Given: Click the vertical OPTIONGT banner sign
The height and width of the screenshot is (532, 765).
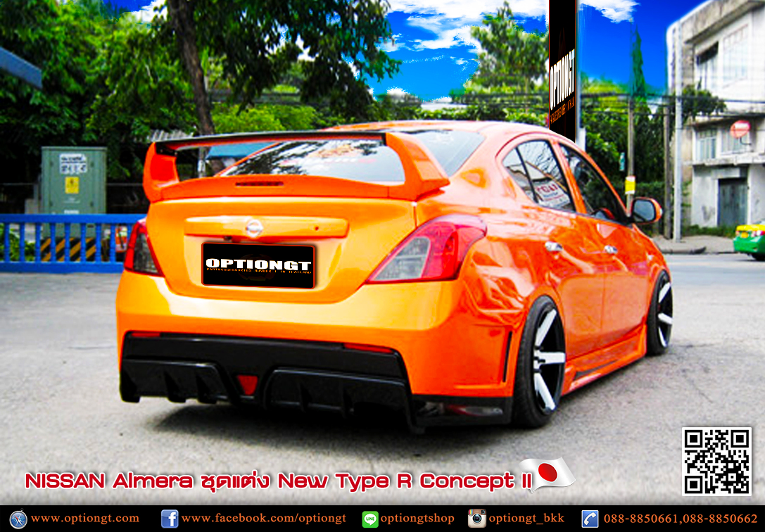Looking at the screenshot, I should (562, 67).
